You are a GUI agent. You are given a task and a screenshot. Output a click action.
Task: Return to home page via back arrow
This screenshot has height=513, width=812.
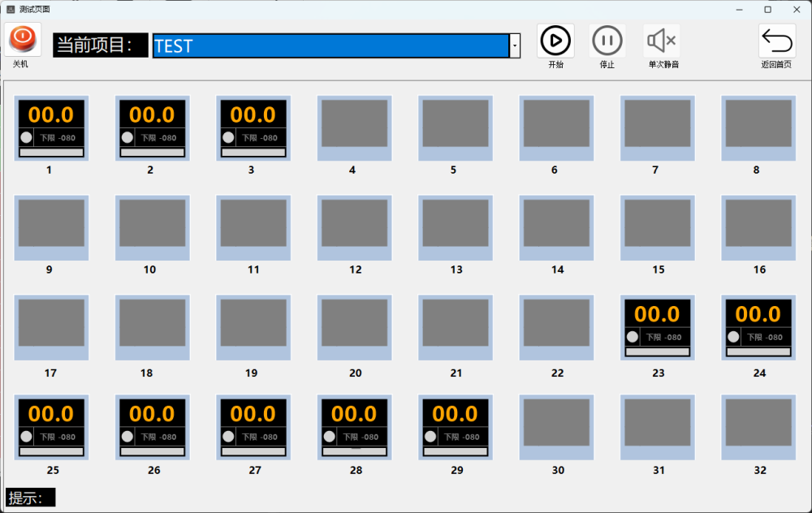coord(776,41)
